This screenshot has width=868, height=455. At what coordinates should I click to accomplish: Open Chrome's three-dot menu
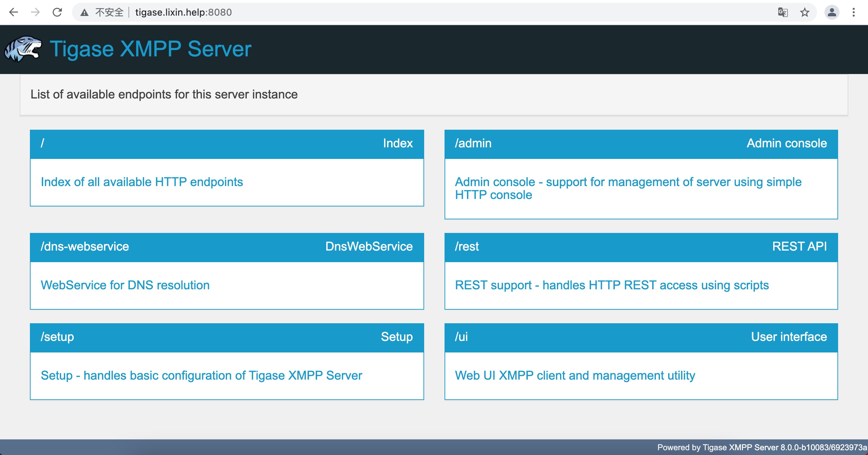[x=853, y=13]
